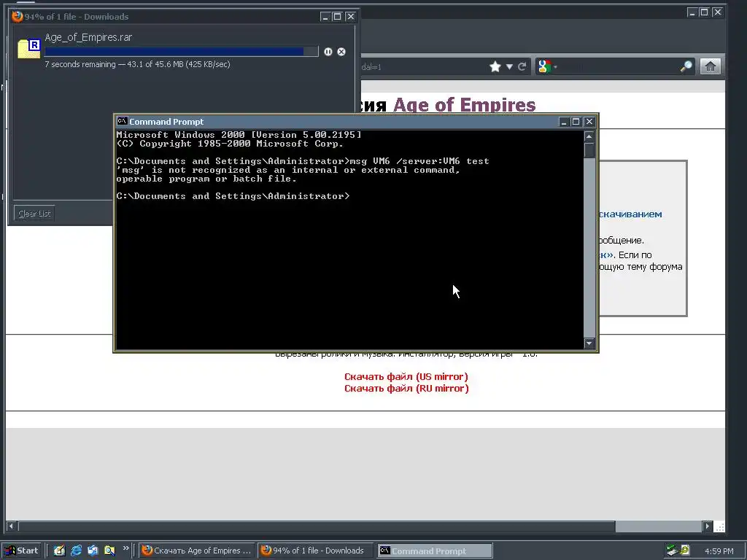Minimize the Firefox browser window
Screen dimensions: 747x560
[692, 12]
